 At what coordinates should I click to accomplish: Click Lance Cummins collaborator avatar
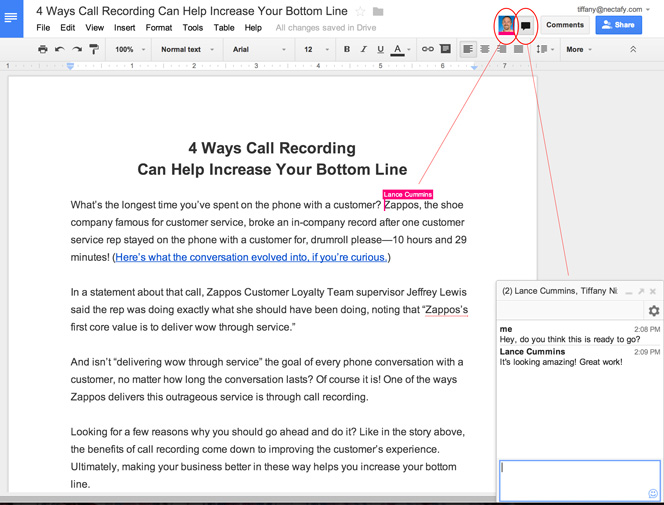point(506,25)
